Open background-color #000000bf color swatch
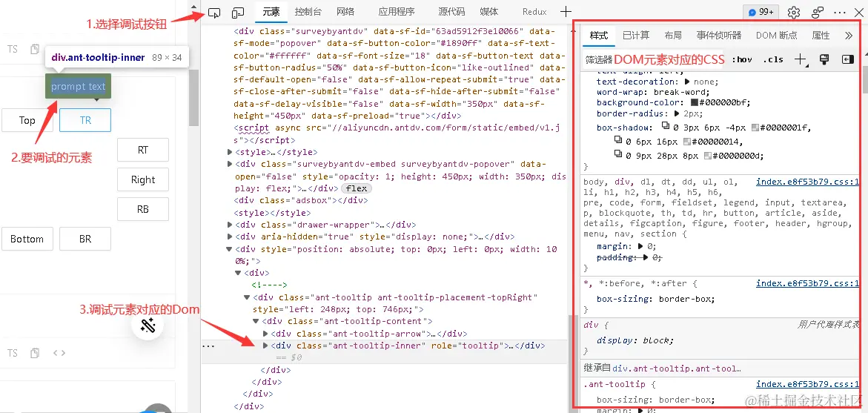This screenshot has height=413, width=868. pyautogui.click(x=695, y=103)
